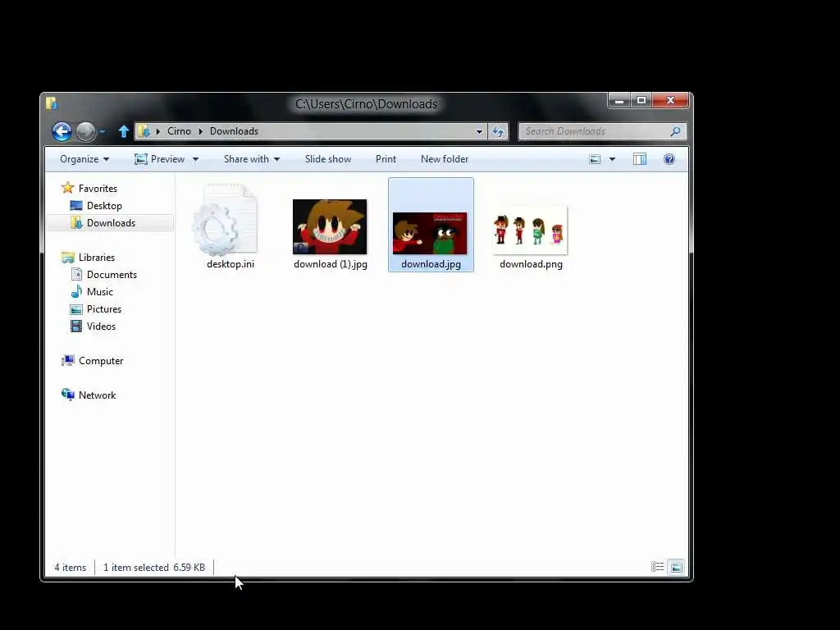
Task: Expand the arrow before Cirno in address bar
Action: tap(158, 131)
